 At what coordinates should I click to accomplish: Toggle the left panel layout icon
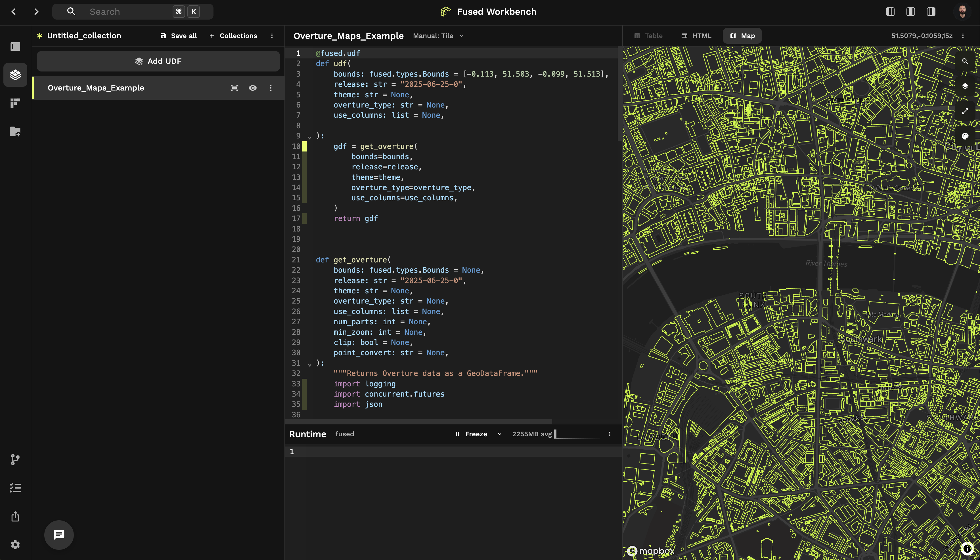tap(890, 12)
